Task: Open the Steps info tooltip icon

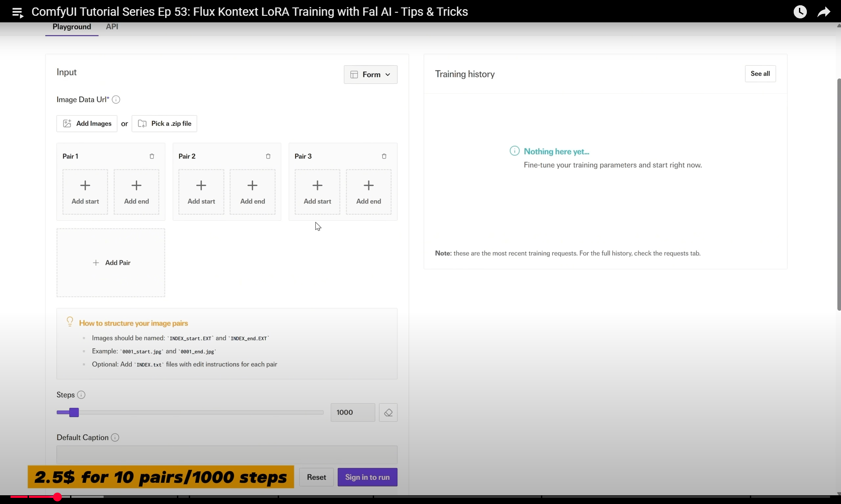Action: (81, 395)
